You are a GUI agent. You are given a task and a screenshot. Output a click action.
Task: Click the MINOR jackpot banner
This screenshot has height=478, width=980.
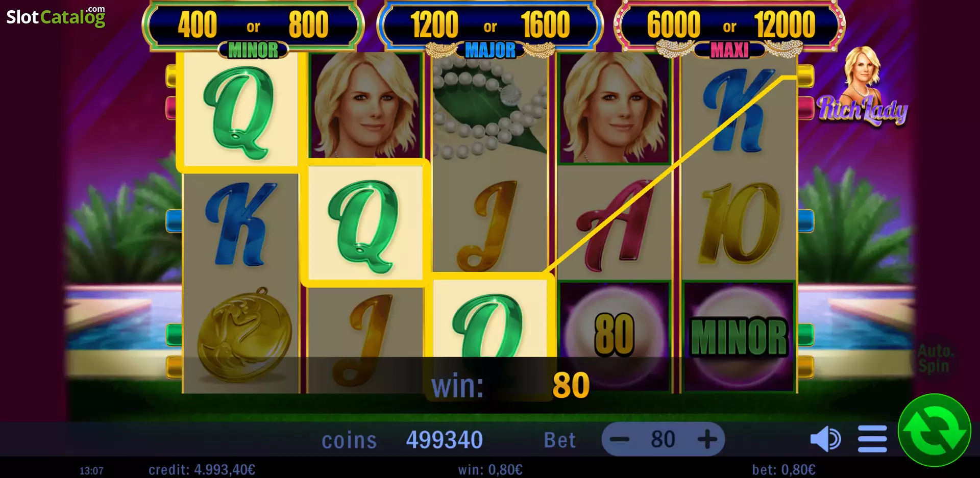[x=253, y=28]
